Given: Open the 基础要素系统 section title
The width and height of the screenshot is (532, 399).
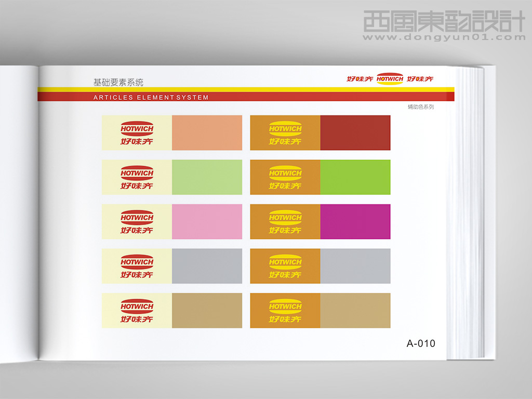Looking at the screenshot, I should (119, 82).
